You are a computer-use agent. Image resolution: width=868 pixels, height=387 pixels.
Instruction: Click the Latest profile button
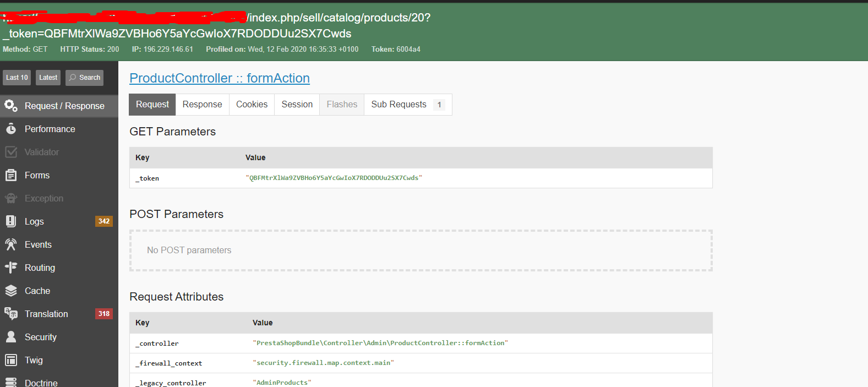48,78
